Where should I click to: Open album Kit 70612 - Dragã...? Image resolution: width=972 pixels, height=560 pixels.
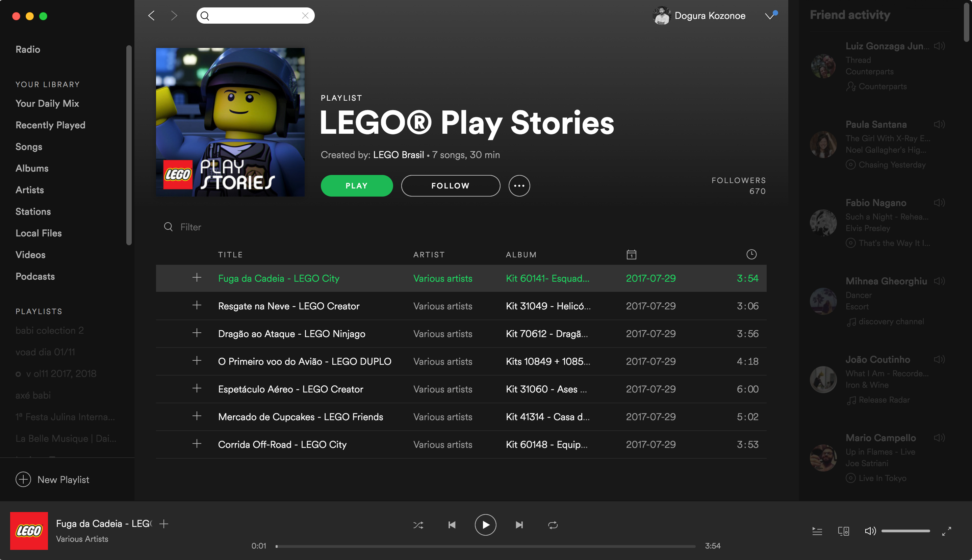[x=546, y=334]
